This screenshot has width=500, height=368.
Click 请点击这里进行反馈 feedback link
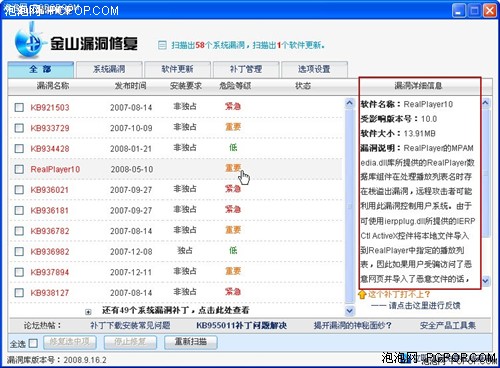424,305
